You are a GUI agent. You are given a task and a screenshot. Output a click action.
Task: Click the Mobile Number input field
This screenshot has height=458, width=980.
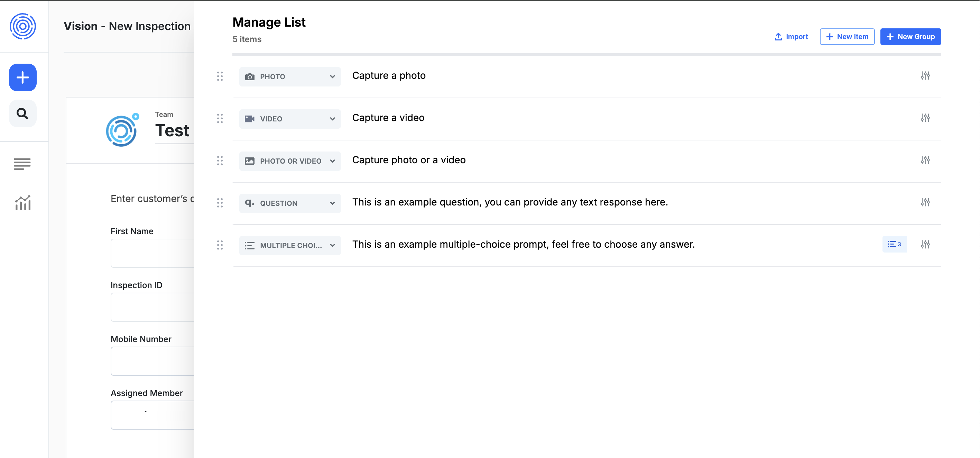(x=152, y=361)
